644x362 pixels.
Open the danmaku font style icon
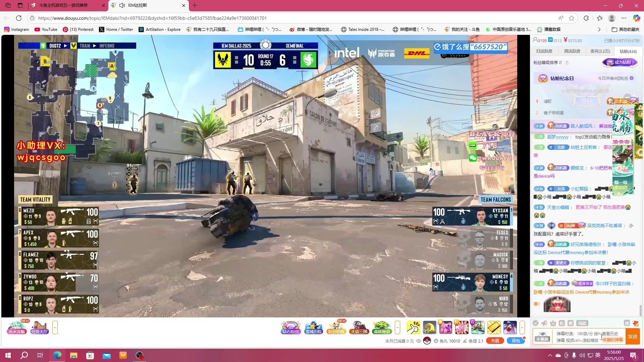click(553, 323)
